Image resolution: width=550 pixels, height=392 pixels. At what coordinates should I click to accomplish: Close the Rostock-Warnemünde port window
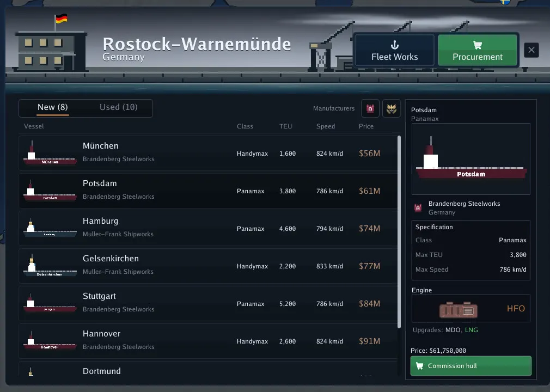pyautogui.click(x=531, y=50)
